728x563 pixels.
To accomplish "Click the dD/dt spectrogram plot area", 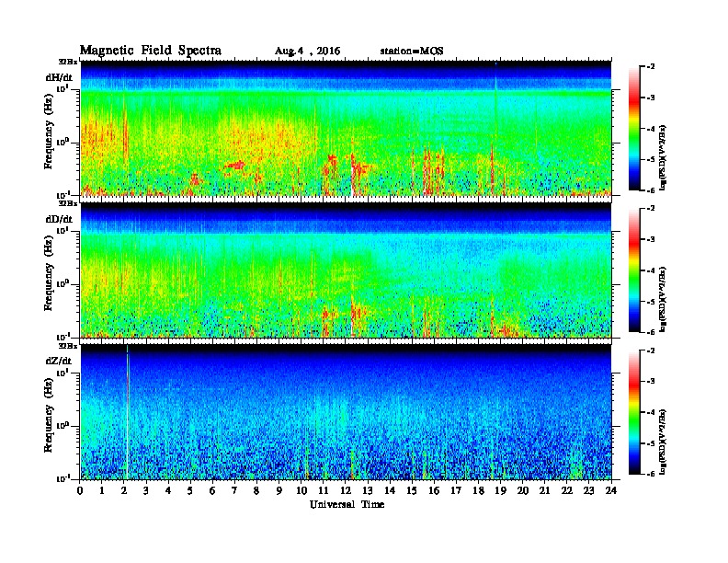I will 346,270.
